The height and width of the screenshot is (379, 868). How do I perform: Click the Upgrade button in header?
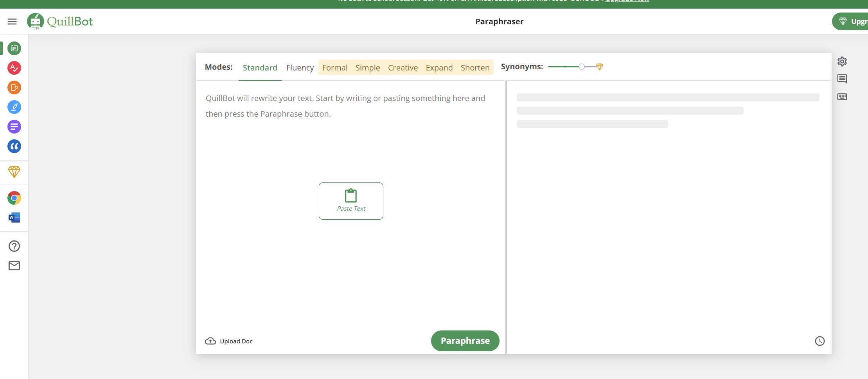[x=851, y=22]
